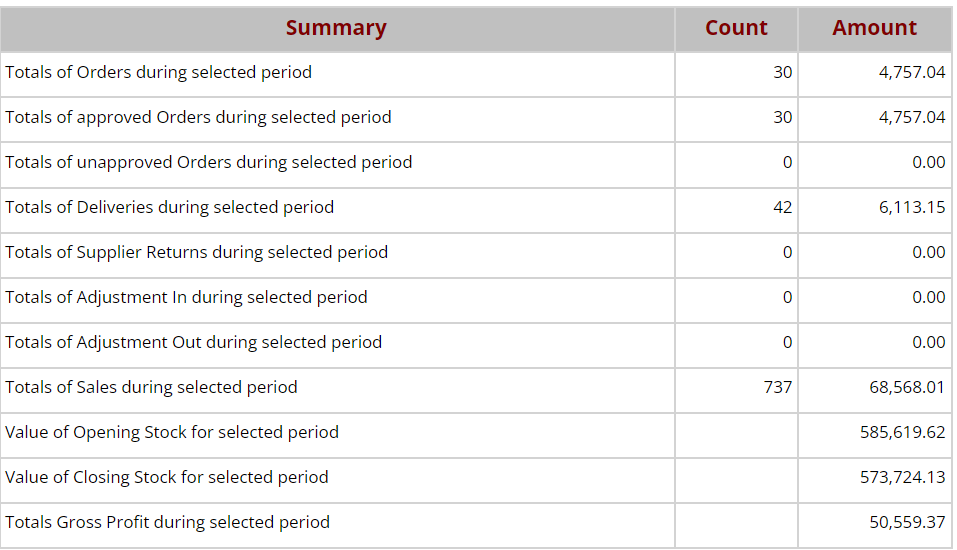Screen dimensions: 957x550
Task: Click the Deliveries count value 42
Action: pyautogui.click(x=782, y=207)
